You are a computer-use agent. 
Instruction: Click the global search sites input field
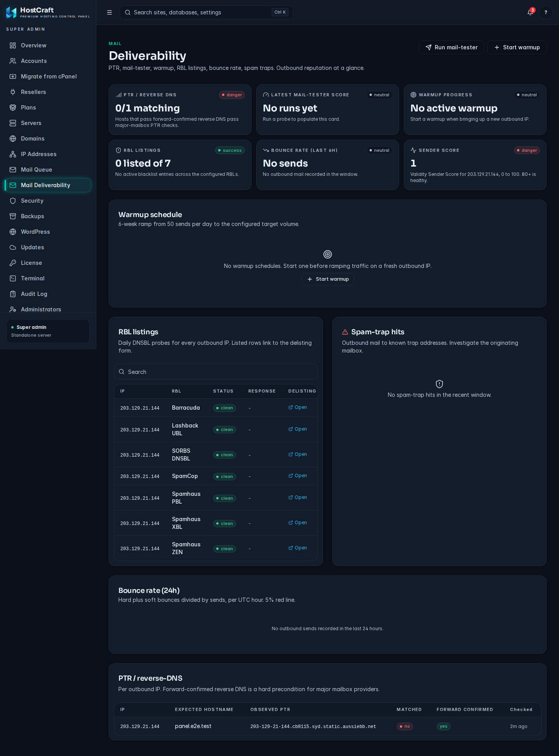tap(207, 12)
